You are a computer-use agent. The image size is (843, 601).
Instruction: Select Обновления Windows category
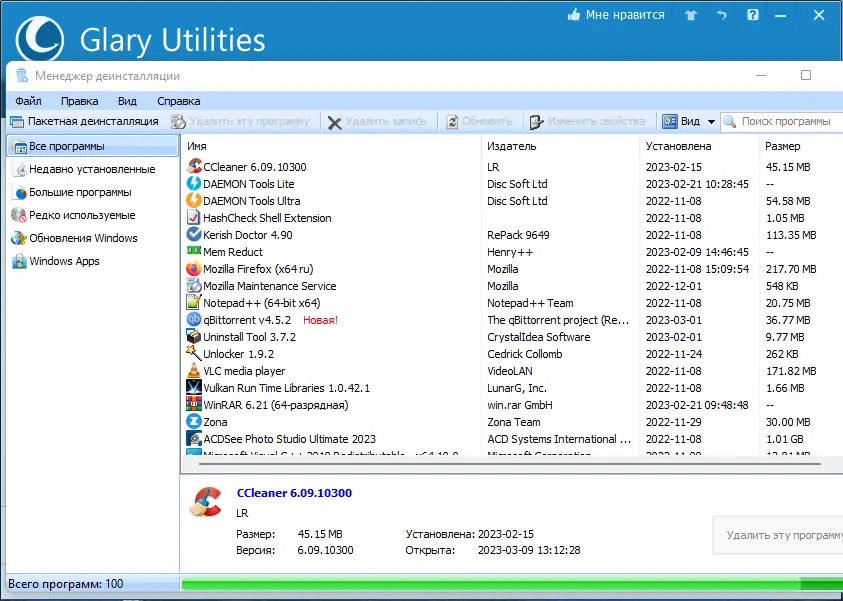[92, 238]
